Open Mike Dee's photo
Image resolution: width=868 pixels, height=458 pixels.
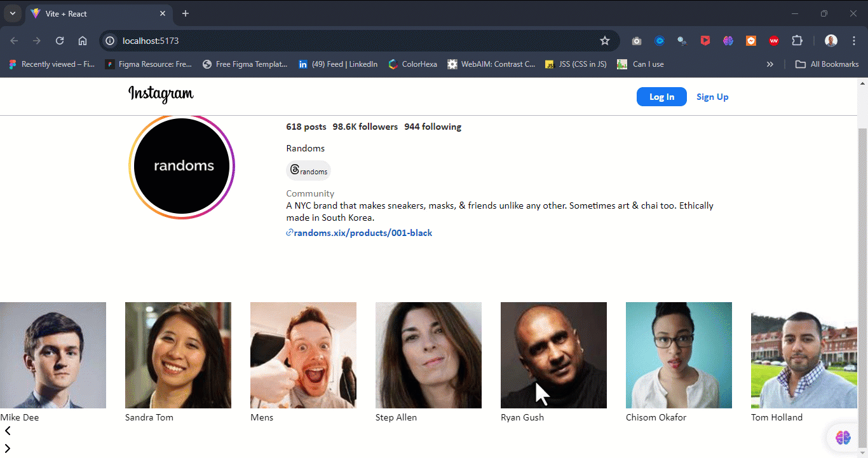click(x=53, y=355)
